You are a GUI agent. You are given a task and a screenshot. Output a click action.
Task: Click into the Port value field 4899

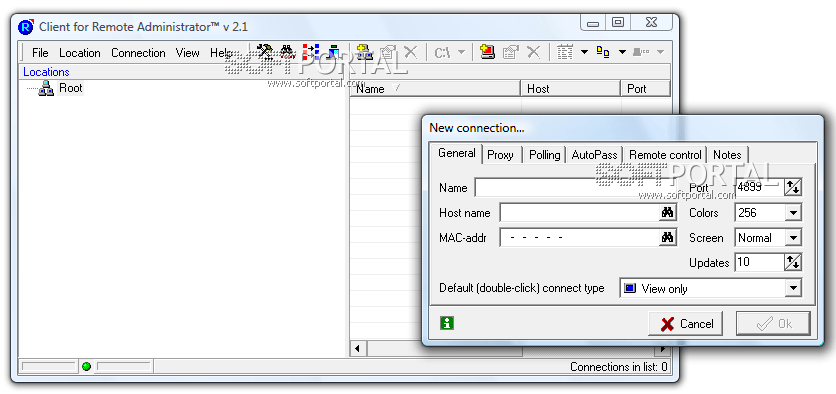[759, 188]
